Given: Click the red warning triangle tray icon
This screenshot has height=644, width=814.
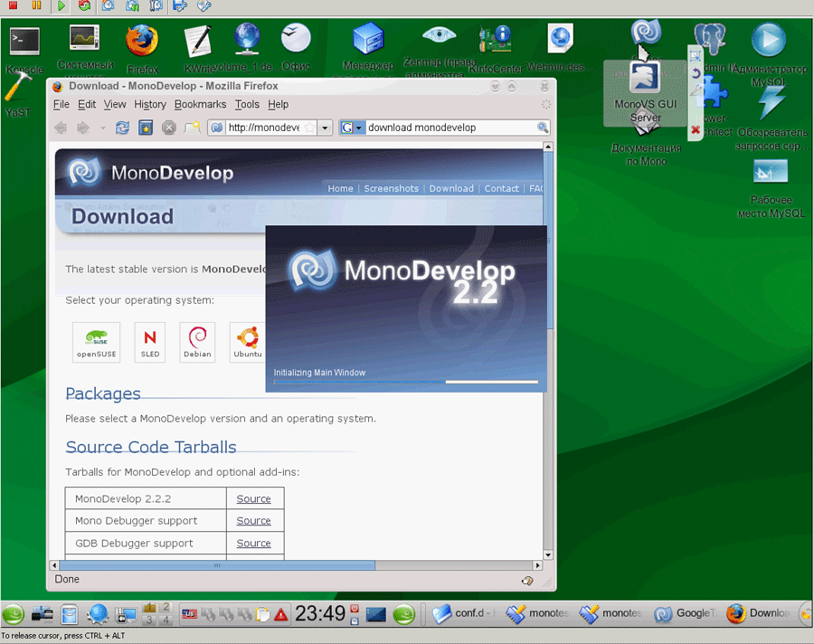Looking at the screenshot, I should coord(281,615).
